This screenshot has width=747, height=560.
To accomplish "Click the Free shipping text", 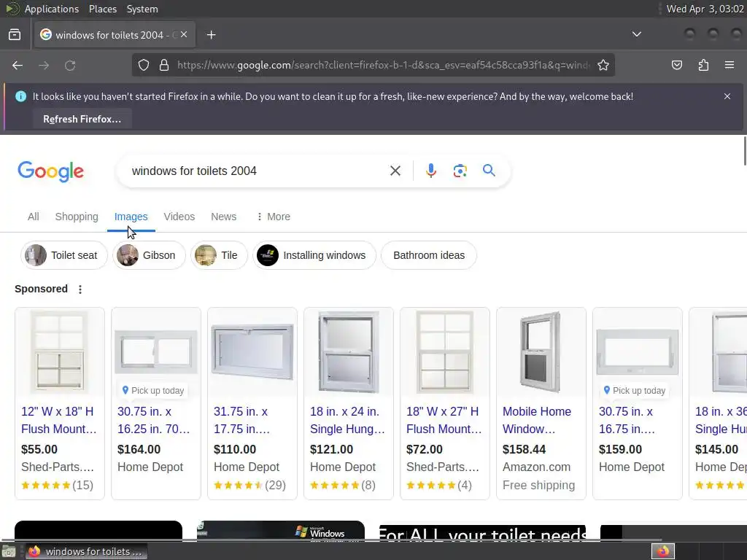I will point(539,485).
